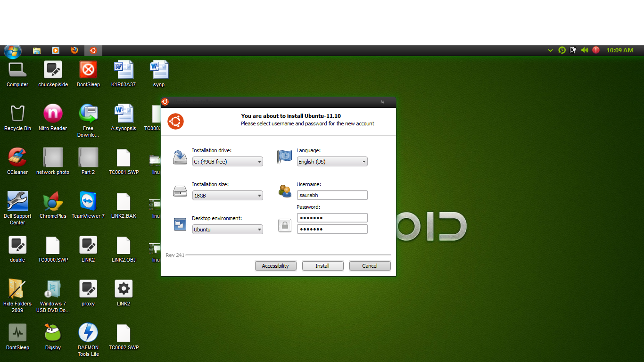Click the Username field containing saurabh
644x362 pixels.
point(332,195)
